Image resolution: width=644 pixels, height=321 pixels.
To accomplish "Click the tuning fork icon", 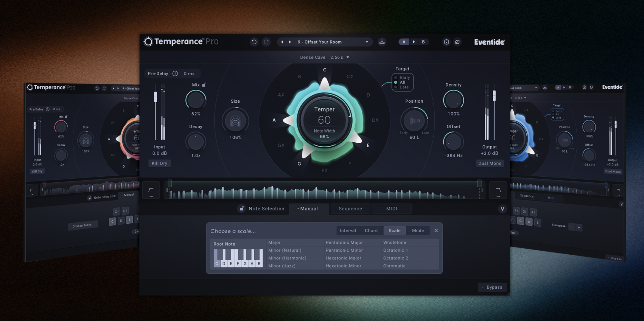I will coord(502,209).
